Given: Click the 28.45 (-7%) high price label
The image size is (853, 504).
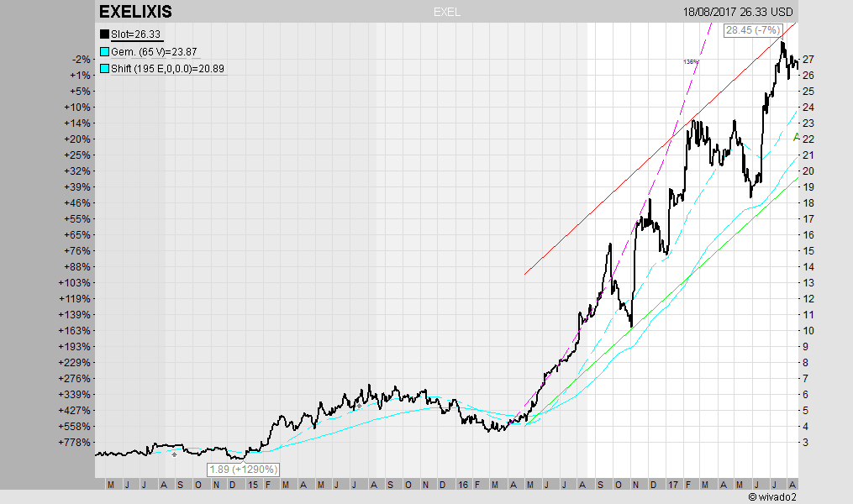Looking at the screenshot, I should click(x=754, y=30).
